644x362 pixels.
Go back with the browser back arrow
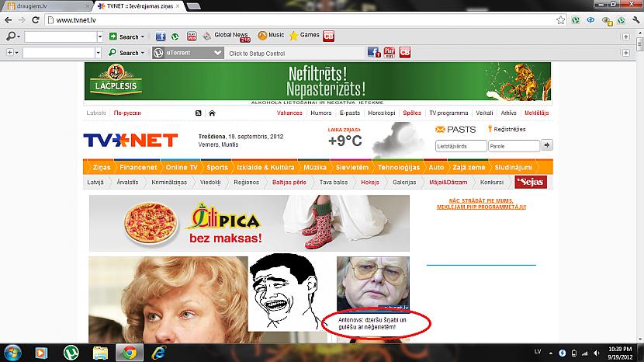click(x=8, y=19)
